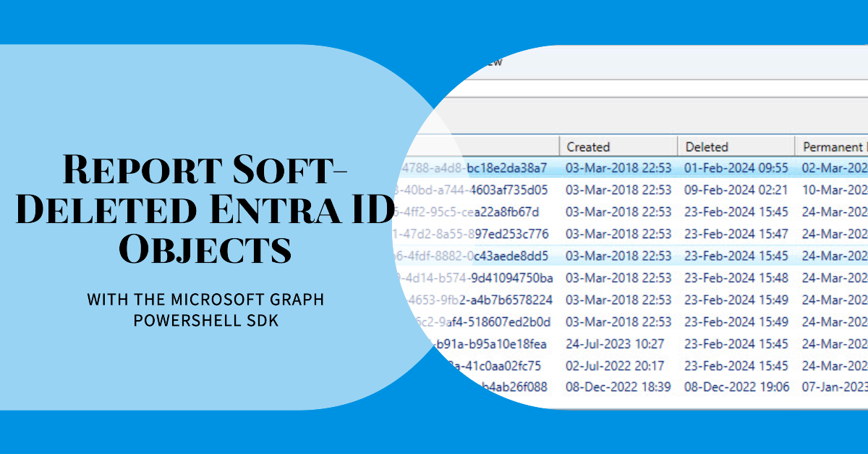868x454 pixels.
Task: Click Deleted date in row 518607ed2b0d
Action: tap(736, 321)
